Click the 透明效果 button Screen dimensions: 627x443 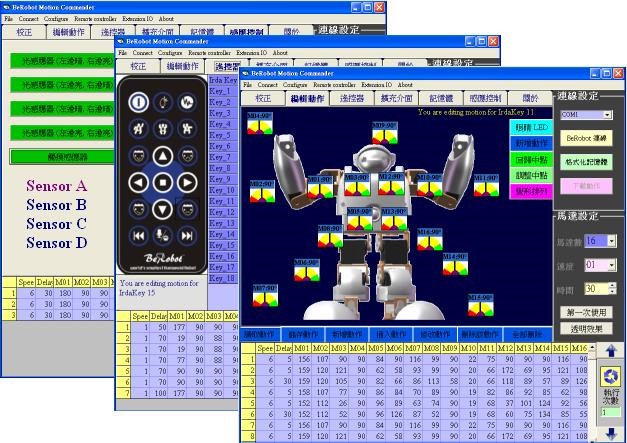[x=586, y=329]
